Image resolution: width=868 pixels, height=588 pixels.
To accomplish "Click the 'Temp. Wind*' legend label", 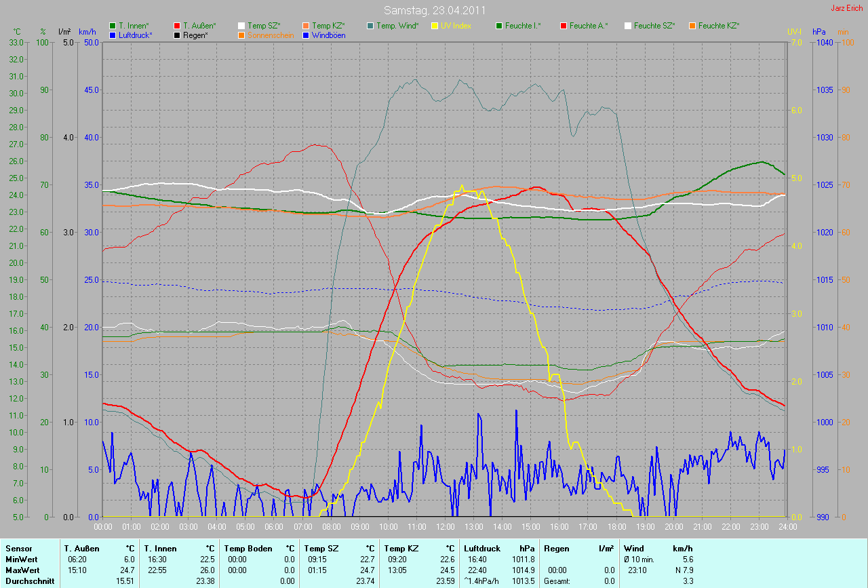I will point(397,26).
